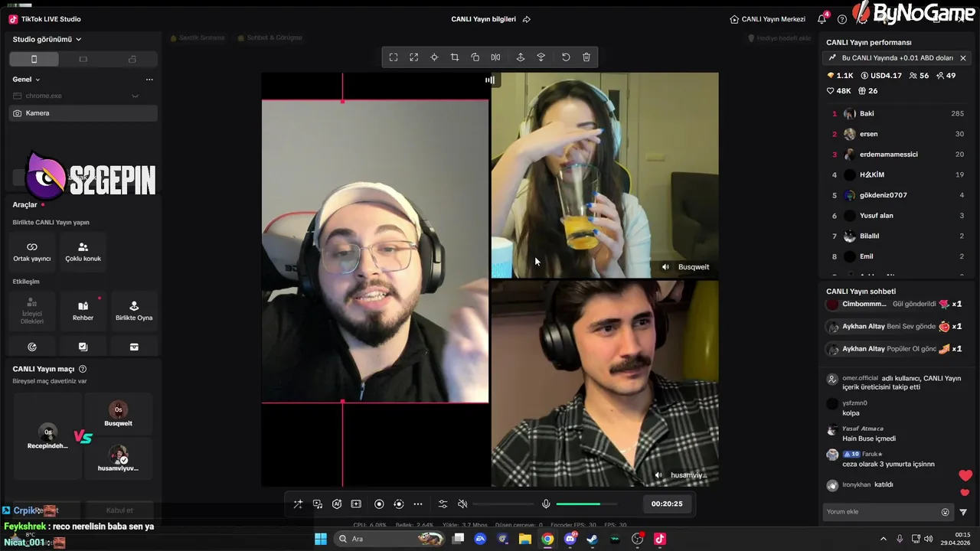This screenshot has height=551, width=980.
Task: Flip source horizontally with mirror icon
Action: (x=495, y=57)
